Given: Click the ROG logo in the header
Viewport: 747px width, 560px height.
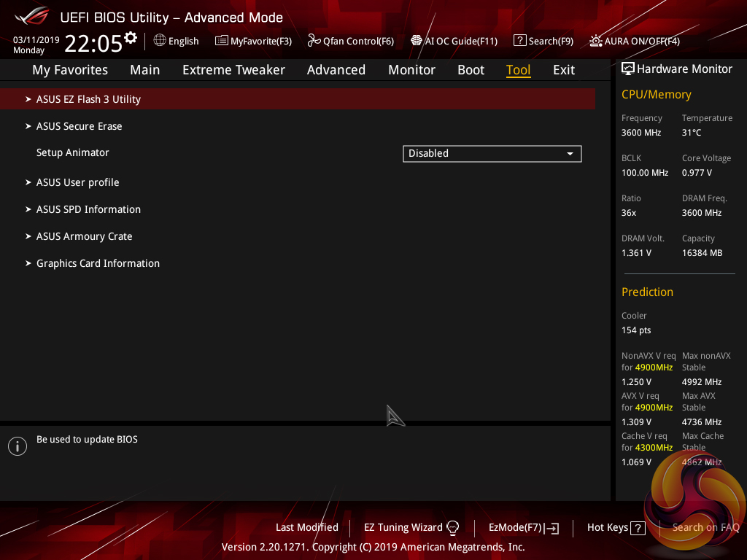Looking at the screenshot, I should (32, 16).
